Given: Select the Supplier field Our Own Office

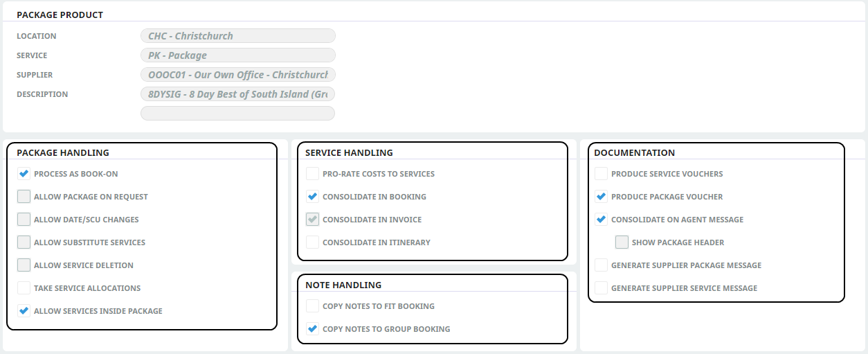Looking at the screenshot, I should click(x=238, y=75).
